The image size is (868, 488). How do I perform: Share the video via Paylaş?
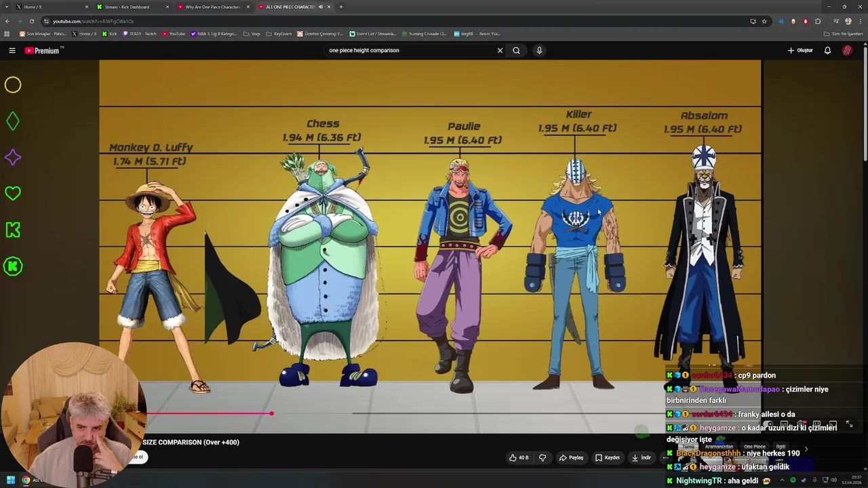pyautogui.click(x=571, y=457)
